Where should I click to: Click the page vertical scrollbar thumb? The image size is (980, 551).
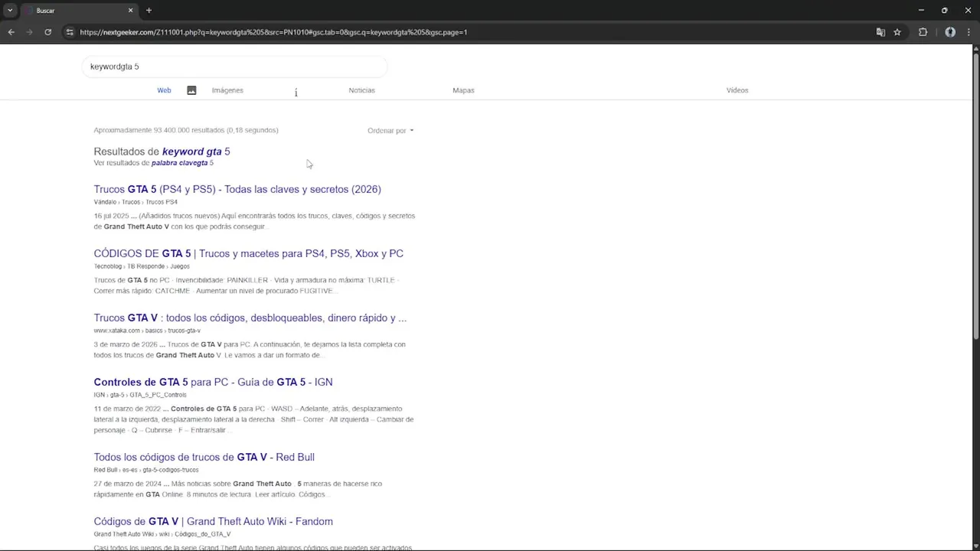(975, 195)
